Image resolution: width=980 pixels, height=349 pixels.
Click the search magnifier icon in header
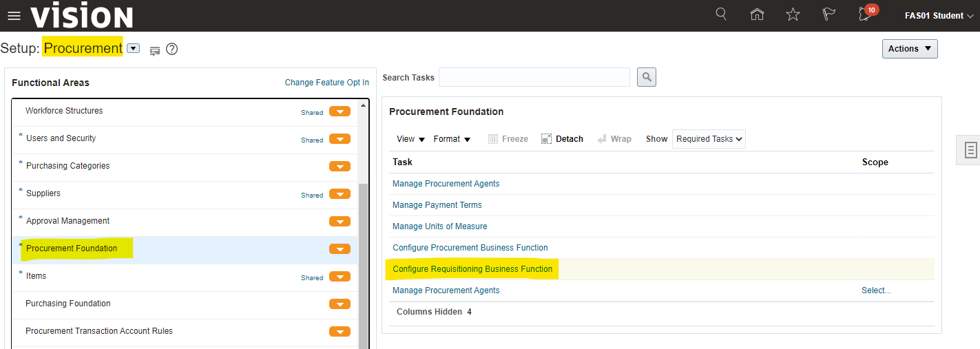pyautogui.click(x=721, y=14)
